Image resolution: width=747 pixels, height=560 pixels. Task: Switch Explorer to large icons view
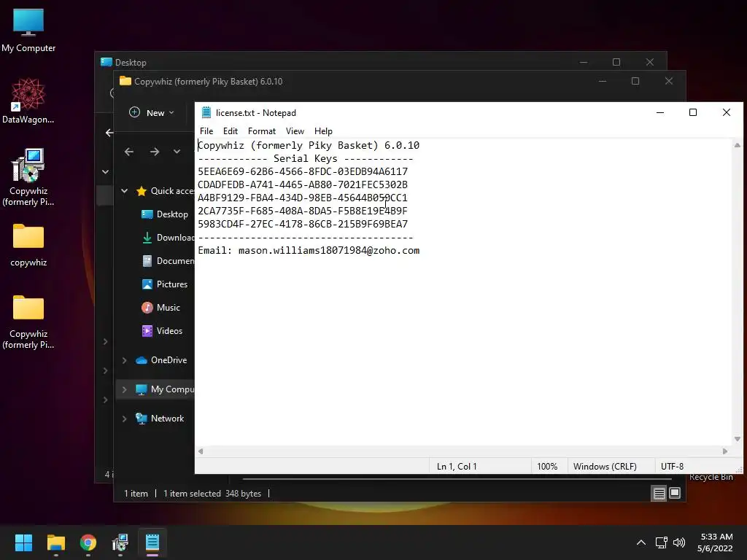coord(675,494)
